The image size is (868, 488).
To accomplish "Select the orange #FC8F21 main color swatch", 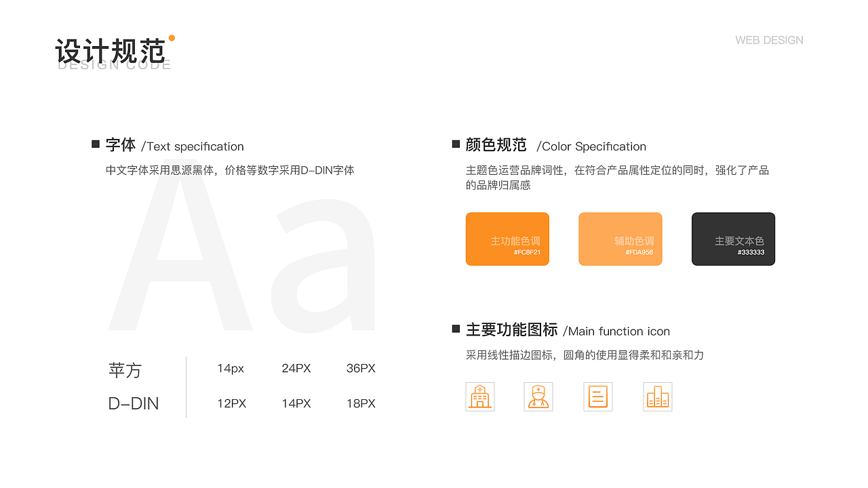I will click(x=507, y=239).
